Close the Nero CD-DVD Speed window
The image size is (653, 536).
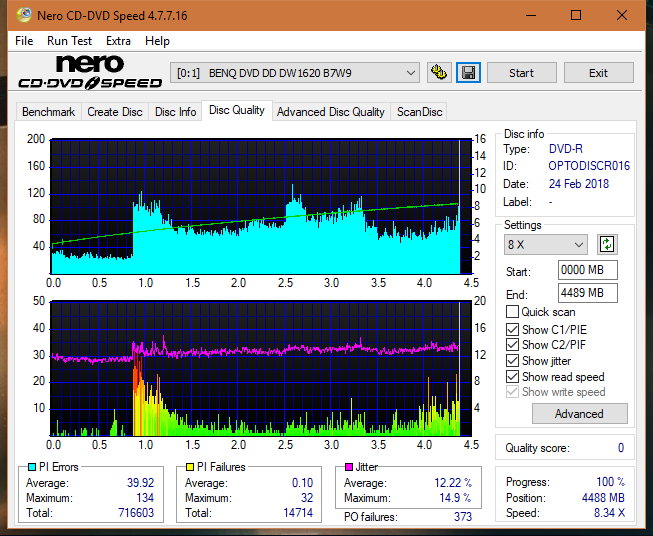[x=622, y=15]
